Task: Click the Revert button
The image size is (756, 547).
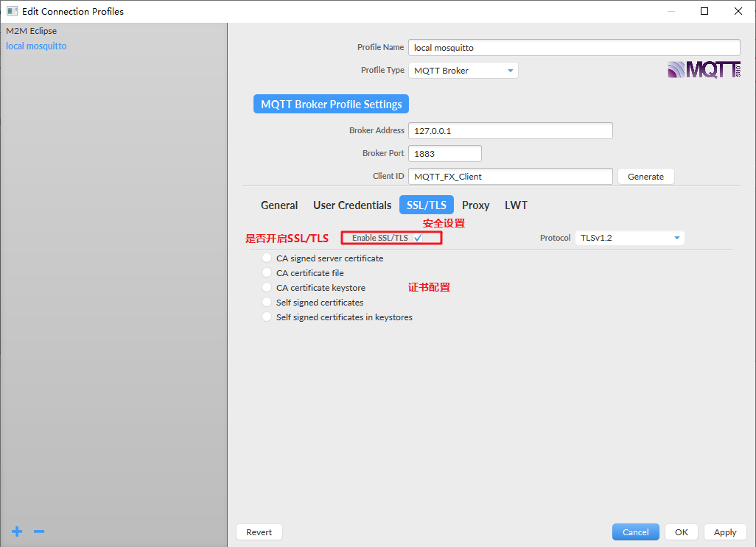Action: tap(259, 532)
